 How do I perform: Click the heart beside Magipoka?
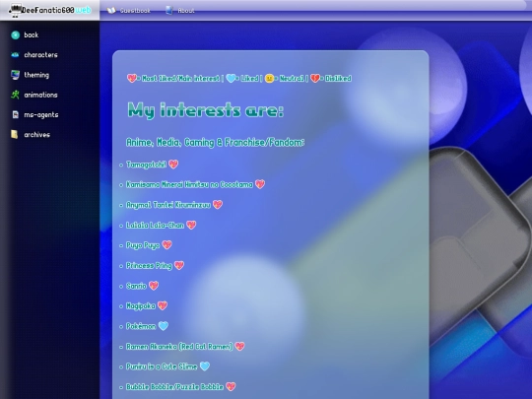pos(163,305)
